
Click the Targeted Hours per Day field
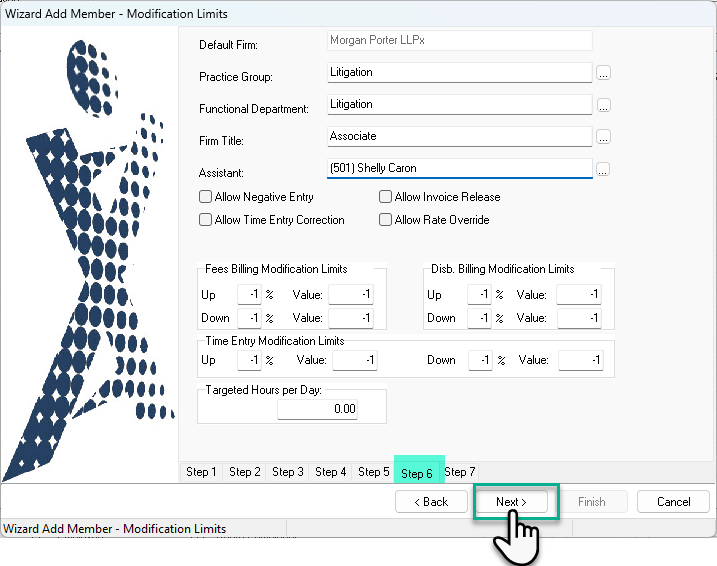tap(318, 409)
